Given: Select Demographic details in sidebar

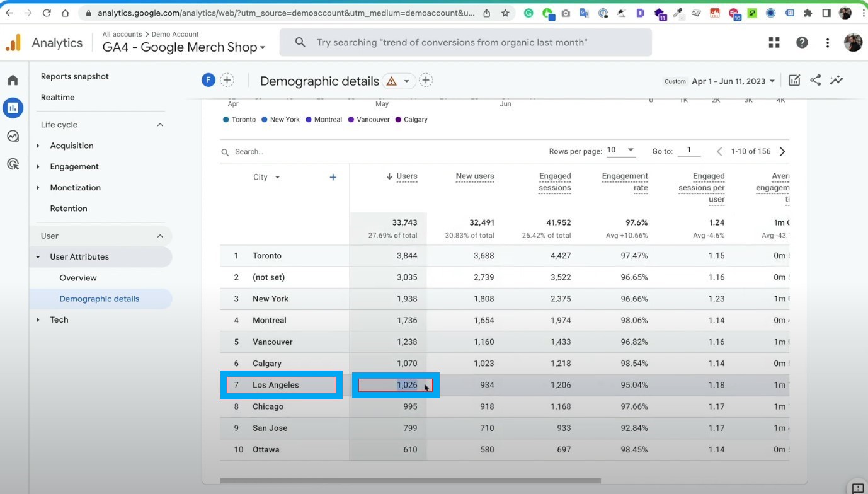Looking at the screenshot, I should (99, 299).
